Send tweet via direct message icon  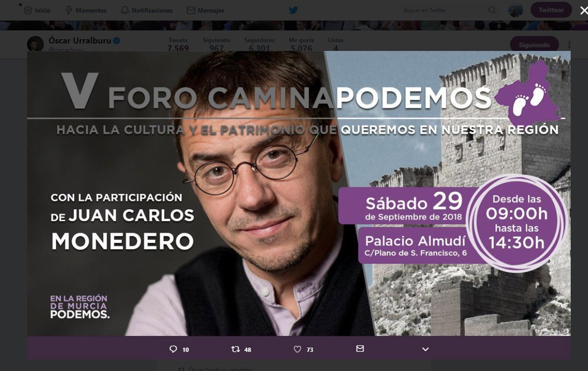[360, 348]
